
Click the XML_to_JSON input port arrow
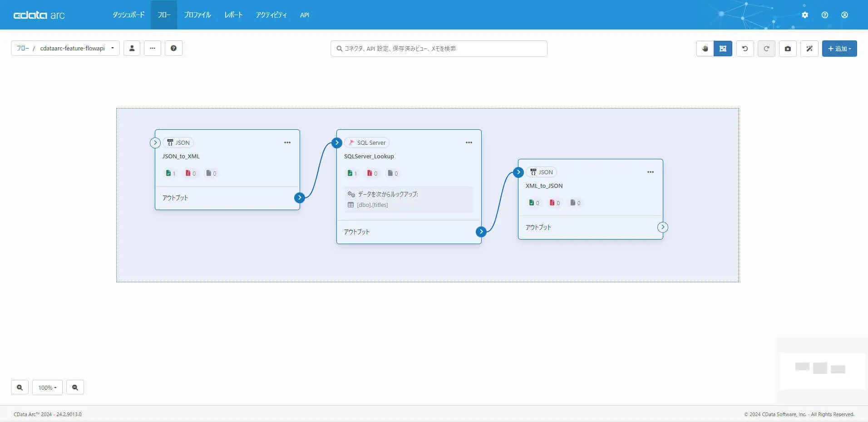tap(518, 172)
